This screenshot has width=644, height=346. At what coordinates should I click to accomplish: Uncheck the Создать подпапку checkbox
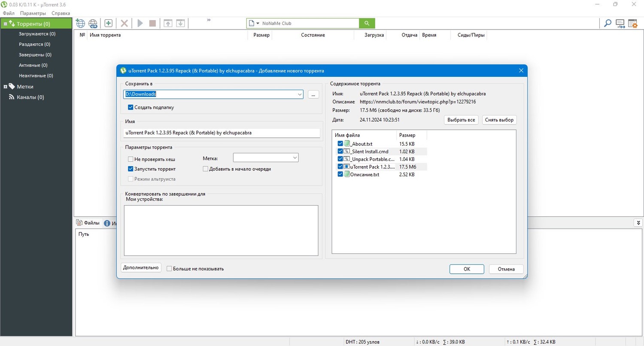pyautogui.click(x=131, y=107)
